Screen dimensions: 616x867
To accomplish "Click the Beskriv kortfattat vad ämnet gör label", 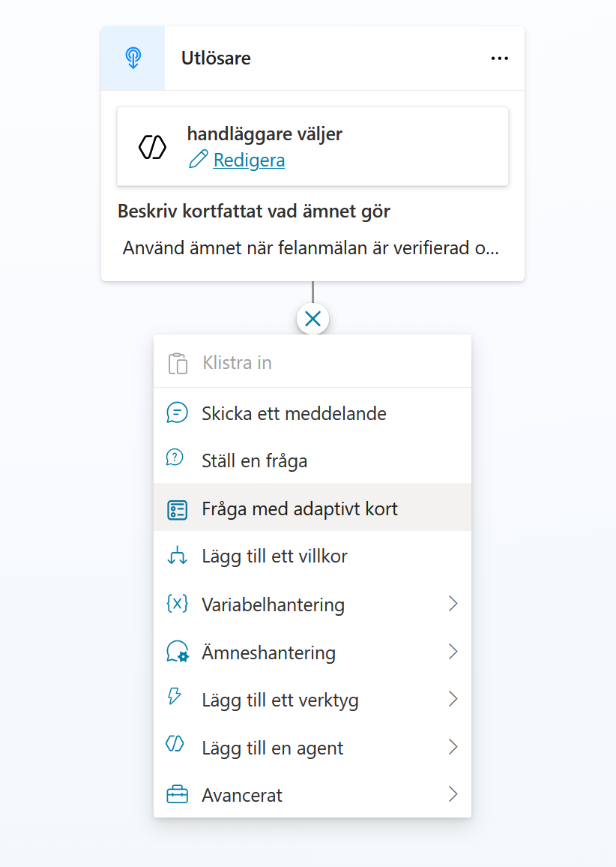I will click(x=254, y=211).
